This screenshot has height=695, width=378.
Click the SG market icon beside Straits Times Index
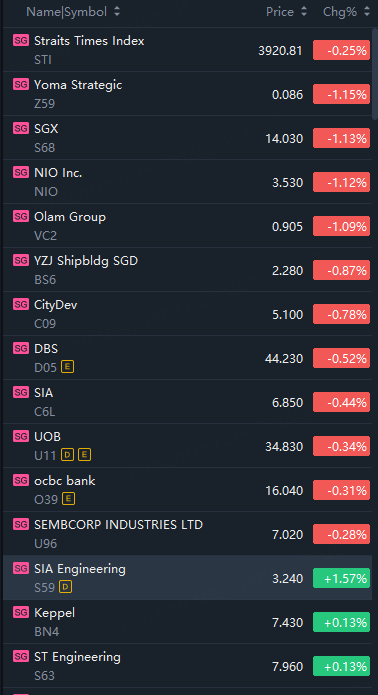point(21,40)
